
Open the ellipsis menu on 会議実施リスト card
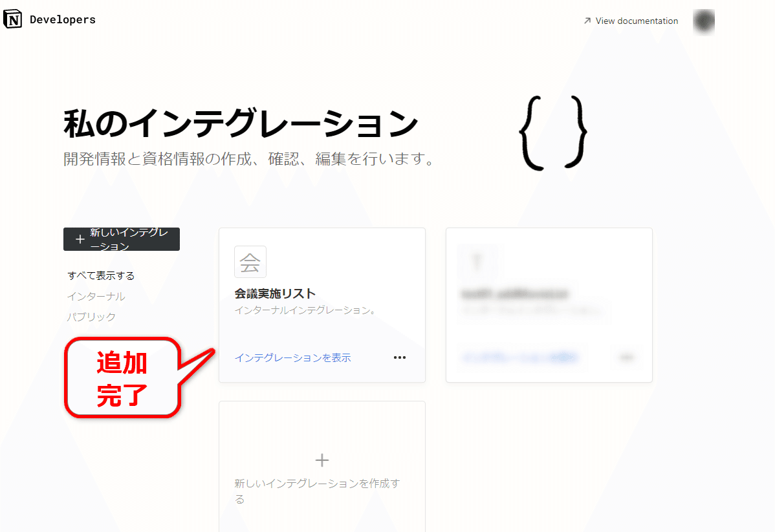(x=399, y=357)
